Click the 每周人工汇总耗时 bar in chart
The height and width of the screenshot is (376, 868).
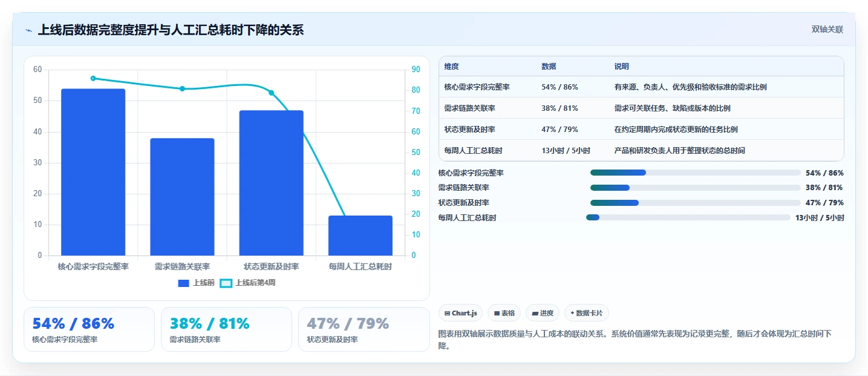click(361, 236)
